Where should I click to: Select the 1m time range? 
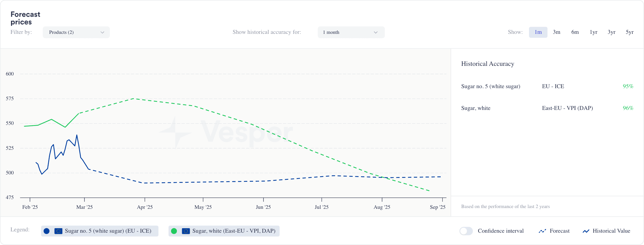click(x=538, y=32)
